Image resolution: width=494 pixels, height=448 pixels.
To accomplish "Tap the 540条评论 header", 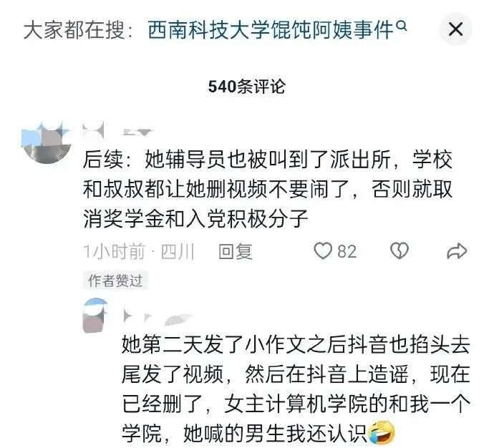I will pyautogui.click(x=247, y=87).
